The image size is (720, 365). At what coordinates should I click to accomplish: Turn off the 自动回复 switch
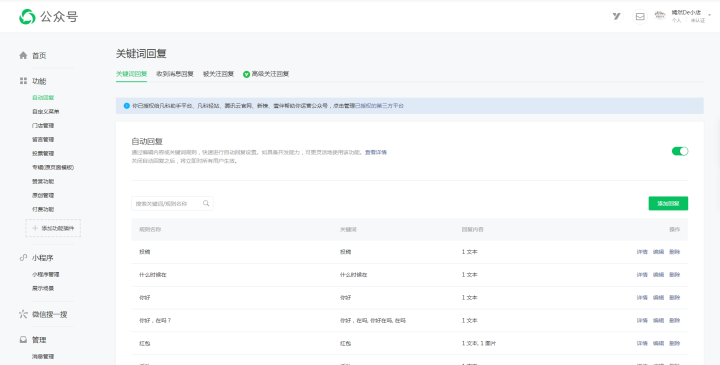(x=680, y=151)
